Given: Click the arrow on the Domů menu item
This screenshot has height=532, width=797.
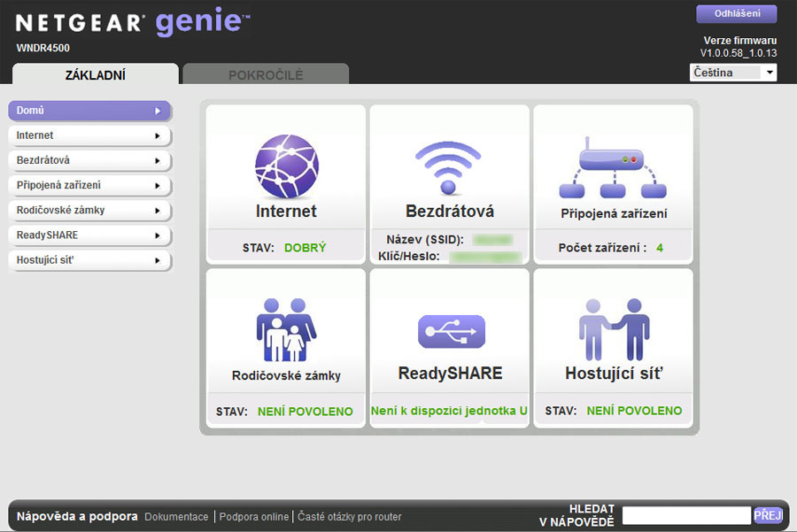Looking at the screenshot, I should coord(158,111).
